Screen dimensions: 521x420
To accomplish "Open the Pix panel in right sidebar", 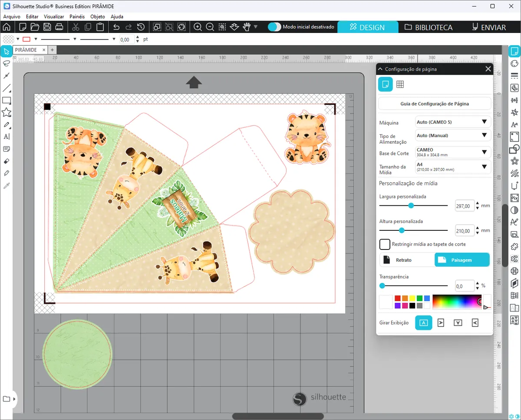I will coord(514,198).
